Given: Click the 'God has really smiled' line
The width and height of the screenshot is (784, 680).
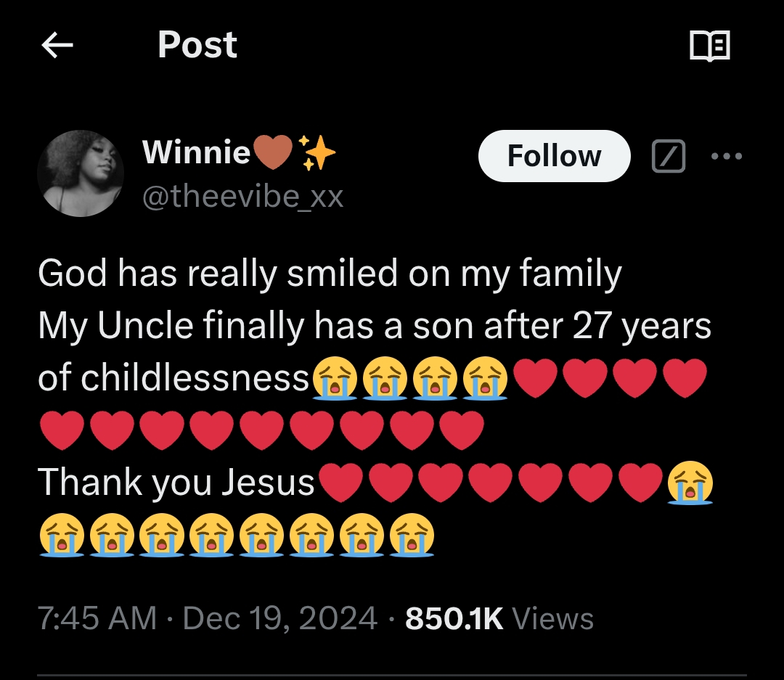Looking at the screenshot, I should 330,274.
